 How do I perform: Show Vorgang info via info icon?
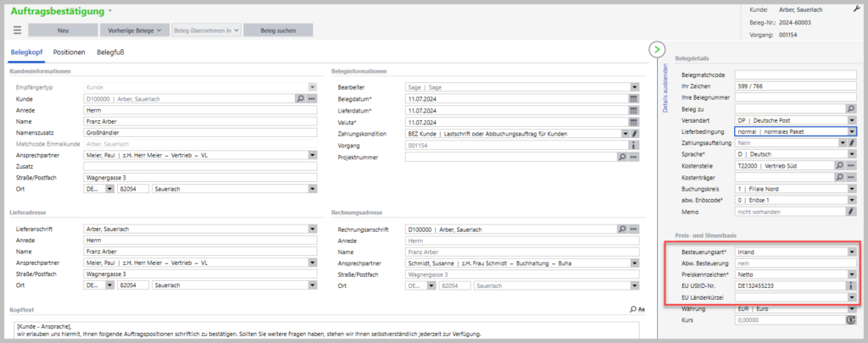[x=633, y=146]
